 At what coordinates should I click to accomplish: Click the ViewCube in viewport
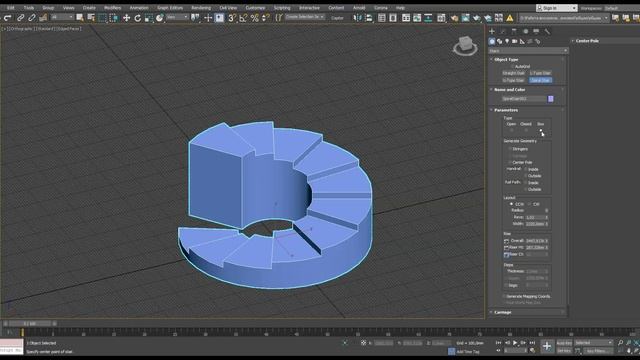pos(465,45)
